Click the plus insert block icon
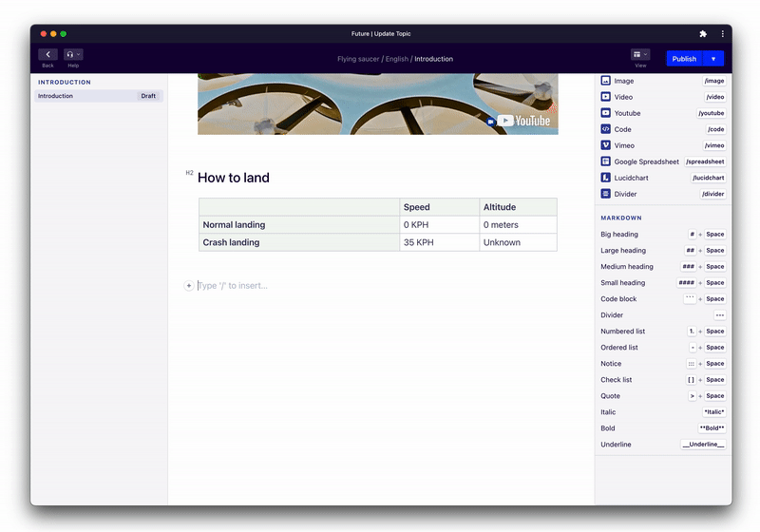760x532 pixels. [189, 286]
